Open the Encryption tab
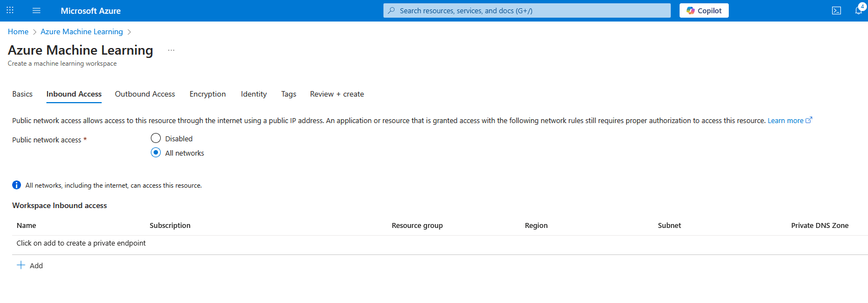 [208, 94]
